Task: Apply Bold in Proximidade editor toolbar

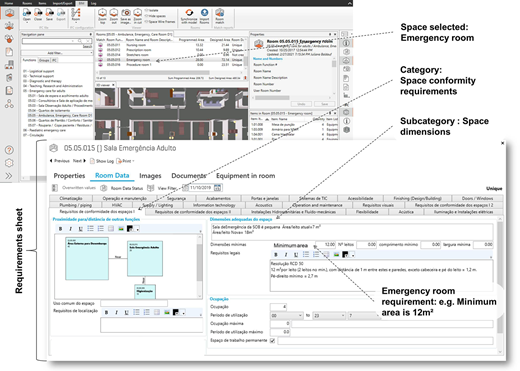Action: point(60,229)
